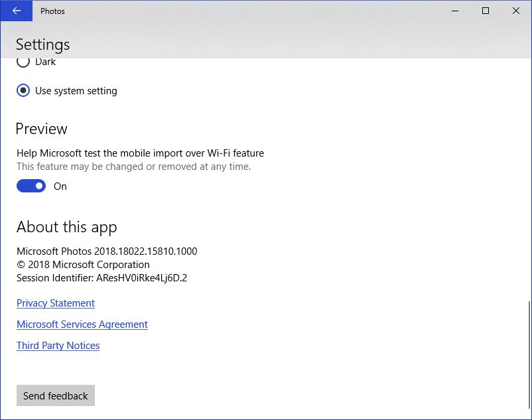This screenshot has width=532, height=420.
Task: Click the About this app heading
Action: 67,227
